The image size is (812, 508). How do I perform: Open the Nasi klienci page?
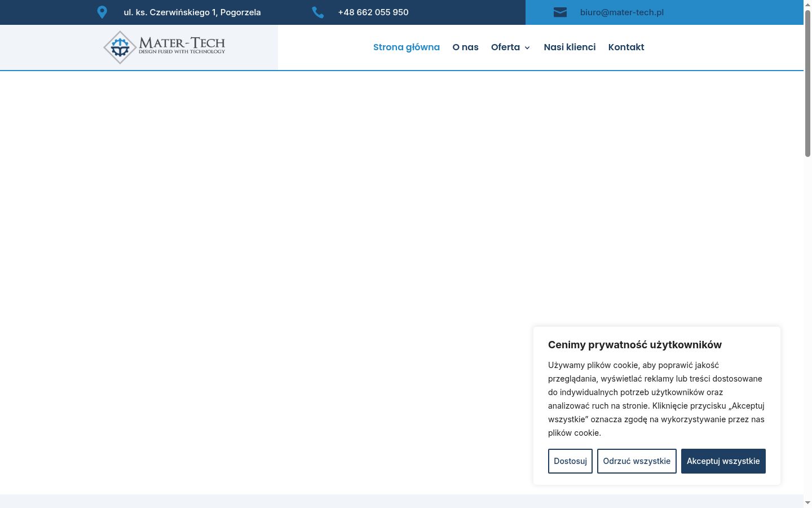tap(570, 47)
